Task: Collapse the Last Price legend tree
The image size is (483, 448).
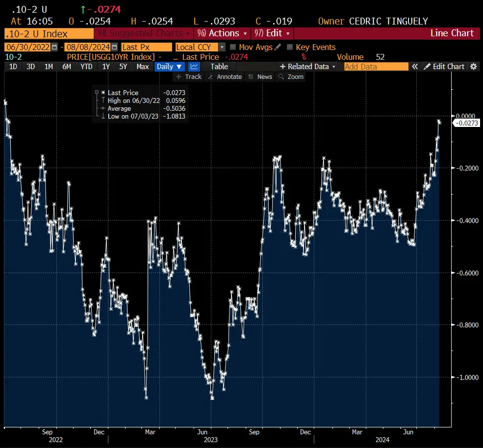Action: coord(97,93)
